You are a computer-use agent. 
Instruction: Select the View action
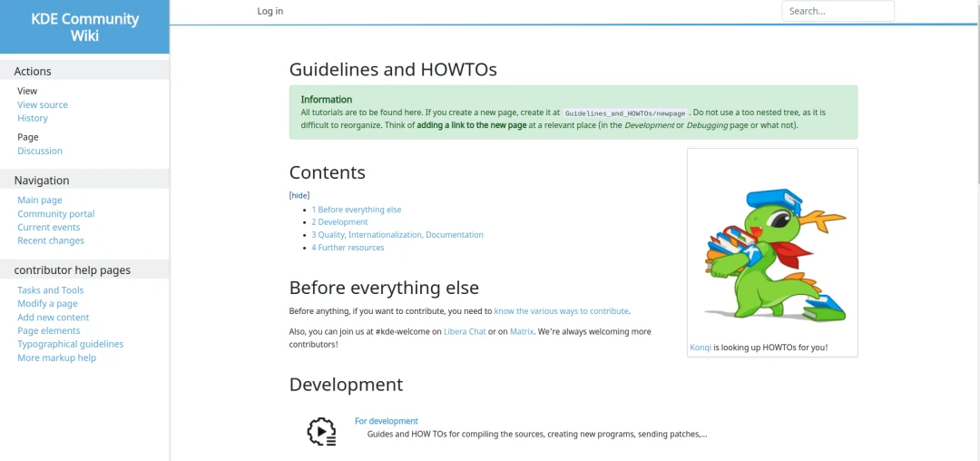tap(27, 91)
